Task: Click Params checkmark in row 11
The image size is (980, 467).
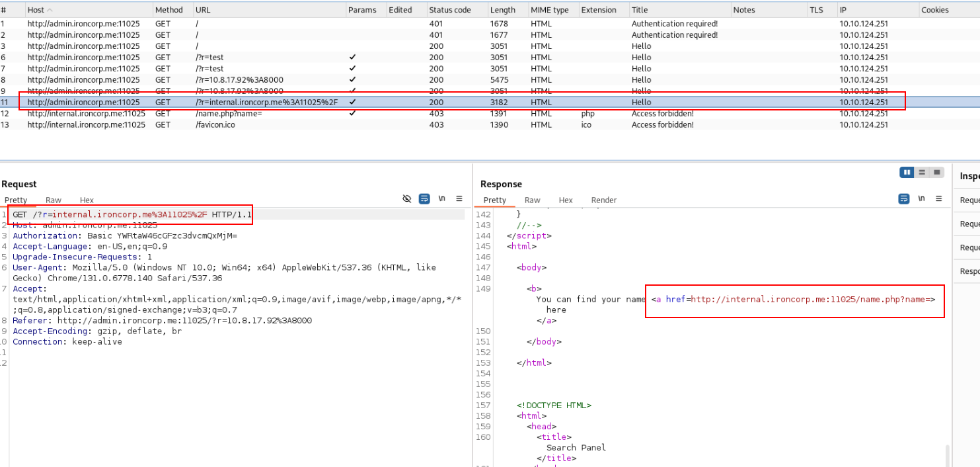Action: (352, 102)
